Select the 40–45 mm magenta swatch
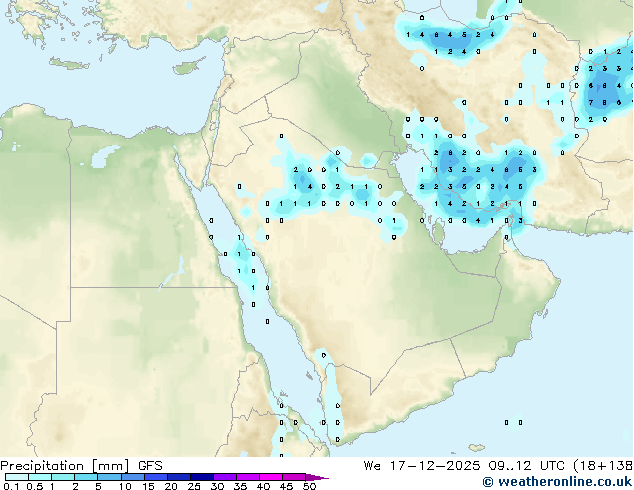 coord(271,477)
